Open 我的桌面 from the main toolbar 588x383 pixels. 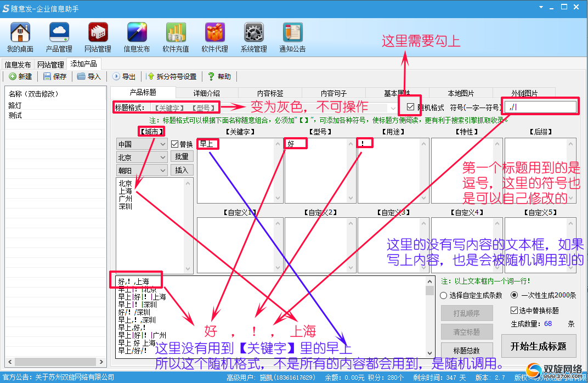[20, 37]
